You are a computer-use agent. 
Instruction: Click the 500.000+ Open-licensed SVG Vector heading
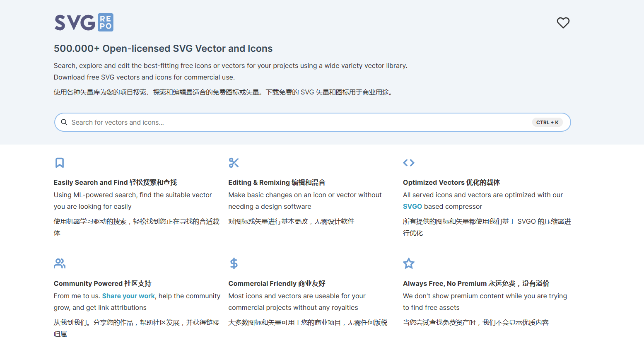point(163,48)
